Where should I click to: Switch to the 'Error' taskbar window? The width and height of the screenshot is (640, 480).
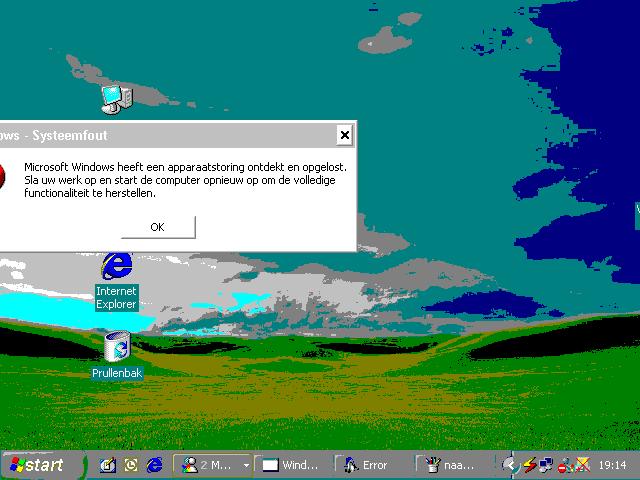[373, 465]
